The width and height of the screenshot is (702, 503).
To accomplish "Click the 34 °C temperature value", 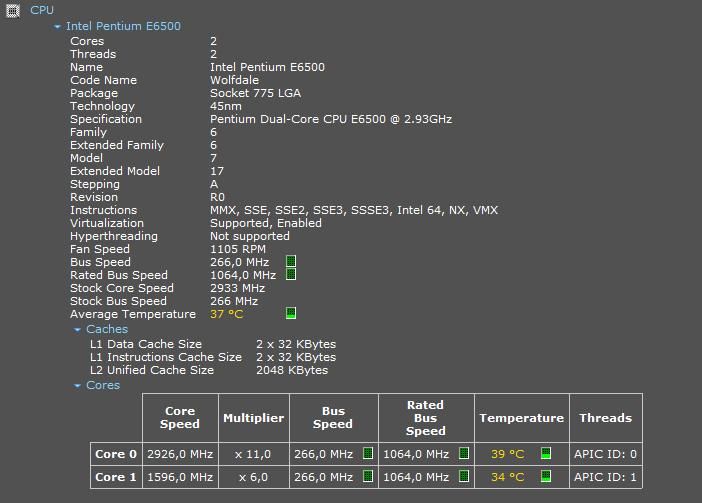I will [x=508, y=477].
